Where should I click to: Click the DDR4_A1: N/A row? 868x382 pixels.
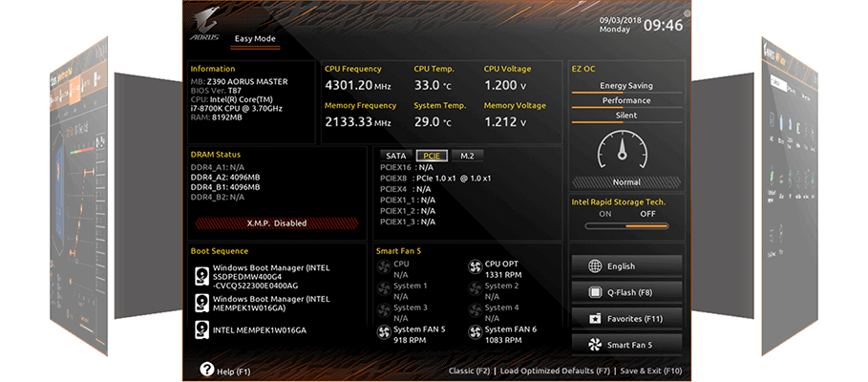(x=218, y=167)
